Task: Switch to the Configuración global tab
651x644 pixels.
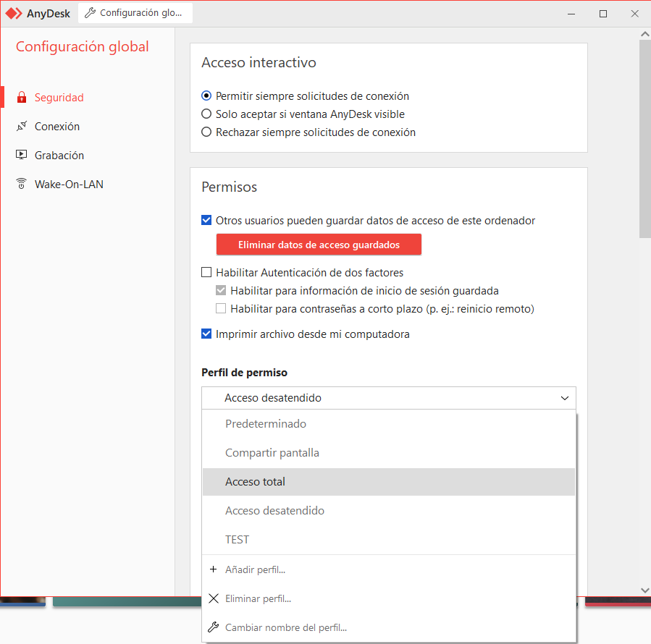Action: coord(135,13)
